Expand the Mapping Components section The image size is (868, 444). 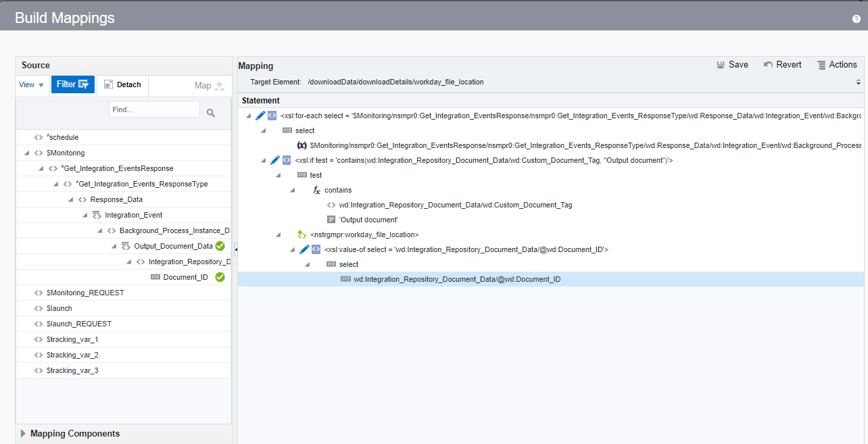point(23,433)
